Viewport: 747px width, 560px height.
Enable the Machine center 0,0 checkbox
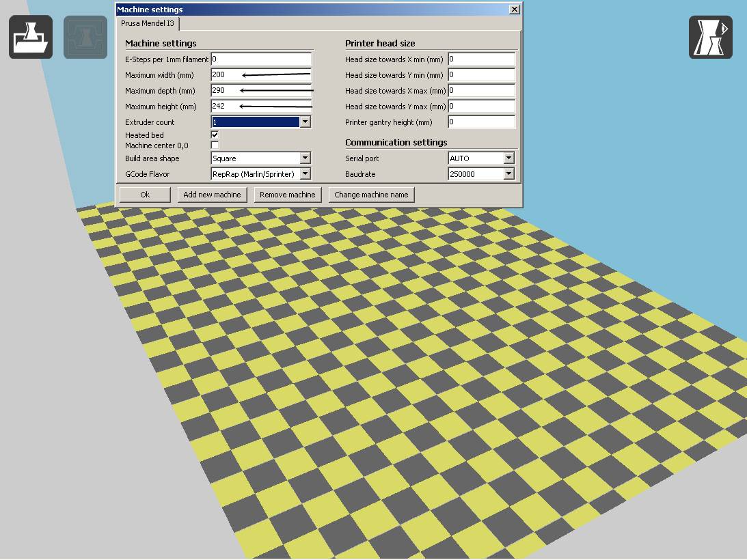click(215, 145)
